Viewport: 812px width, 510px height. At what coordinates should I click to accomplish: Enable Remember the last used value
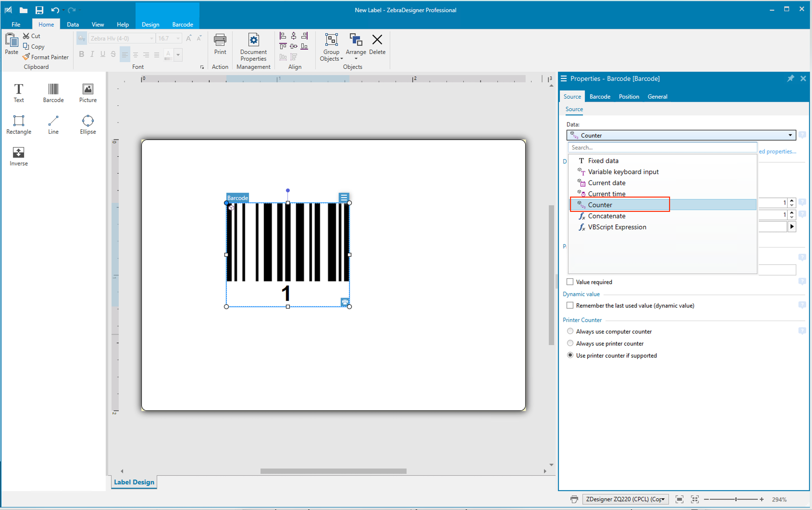[x=570, y=305]
